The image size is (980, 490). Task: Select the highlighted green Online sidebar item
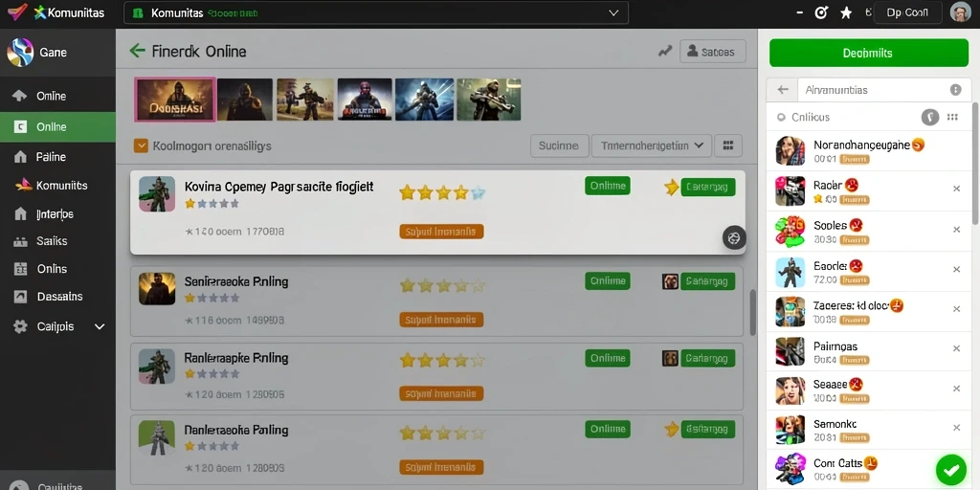point(57,127)
